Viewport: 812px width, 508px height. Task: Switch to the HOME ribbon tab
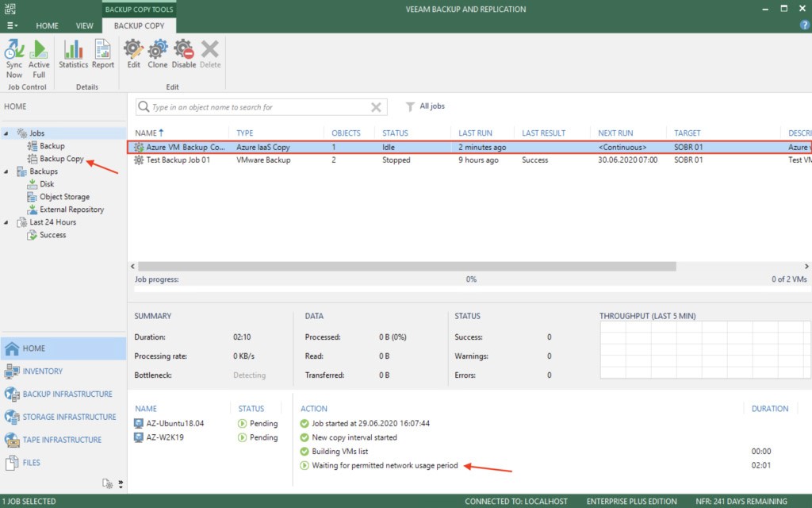[x=47, y=25]
